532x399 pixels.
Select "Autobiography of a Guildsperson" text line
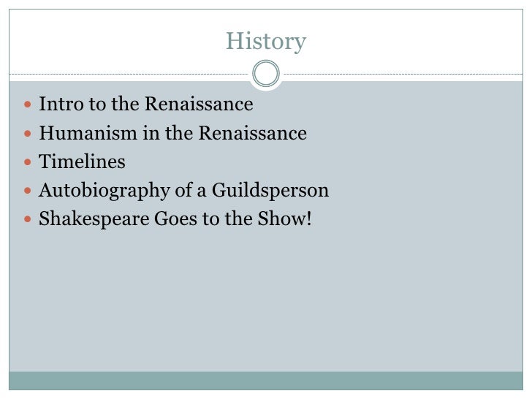click(x=183, y=191)
